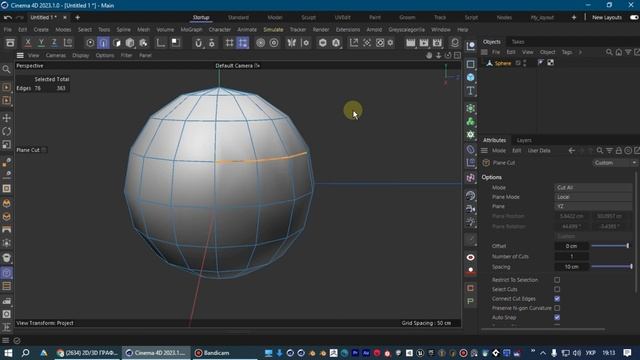640x360 pixels.
Task: Click the magnet snap icon in toolbar
Action: click(198, 43)
